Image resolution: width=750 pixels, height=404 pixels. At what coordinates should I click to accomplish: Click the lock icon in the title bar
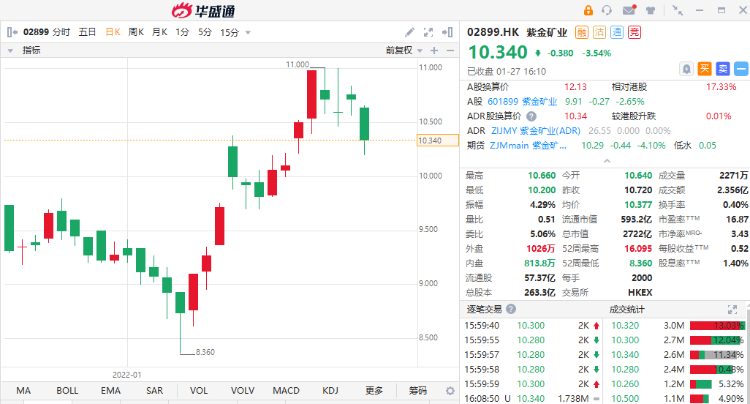(x=588, y=10)
